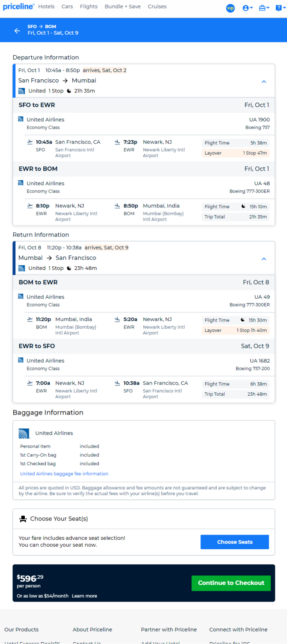Click overnight moon icon beside 23h 48m
The height and width of the screenshot is (644, 287).
69,268
